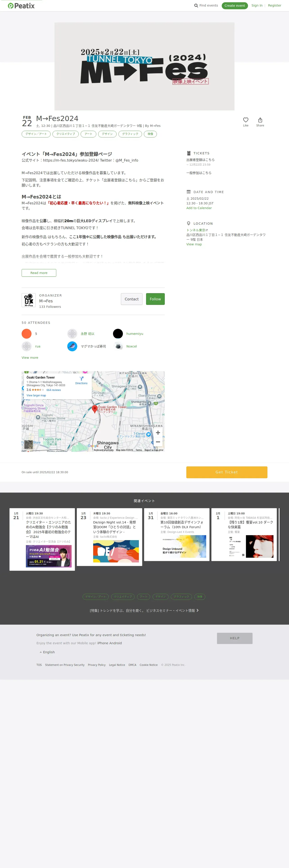Zoom in on the map
Screen dimensions: 289x868
pyautogui.click(x=158, y=433)
